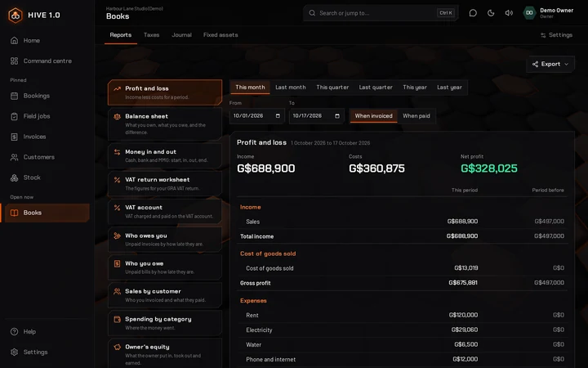
Task: Click the Books open-book icon
Action: coord(14,213)
